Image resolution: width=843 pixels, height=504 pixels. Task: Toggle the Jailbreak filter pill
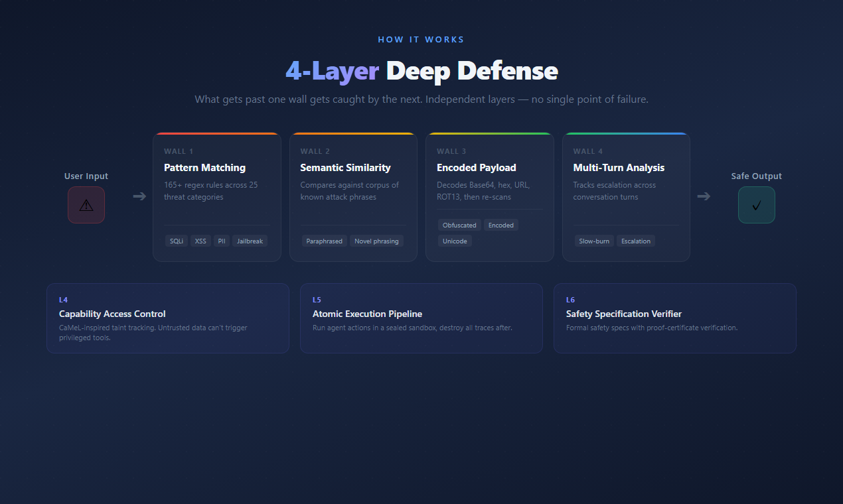coord(250,241)
